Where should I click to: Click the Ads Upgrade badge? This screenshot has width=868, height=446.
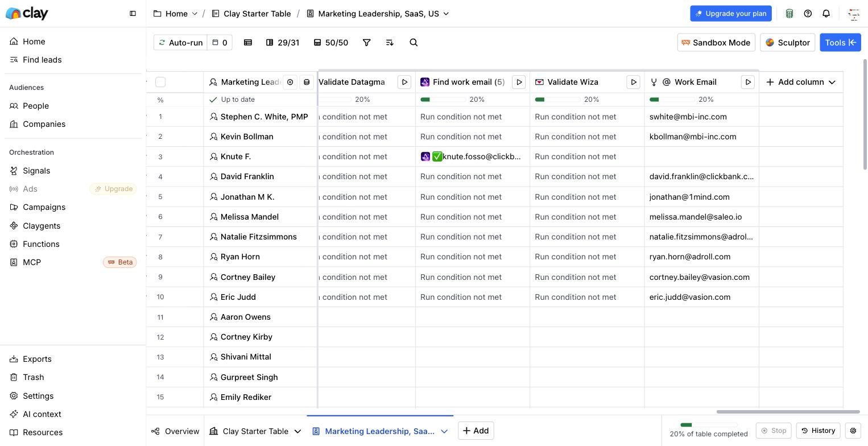click(x=113, y=189)
